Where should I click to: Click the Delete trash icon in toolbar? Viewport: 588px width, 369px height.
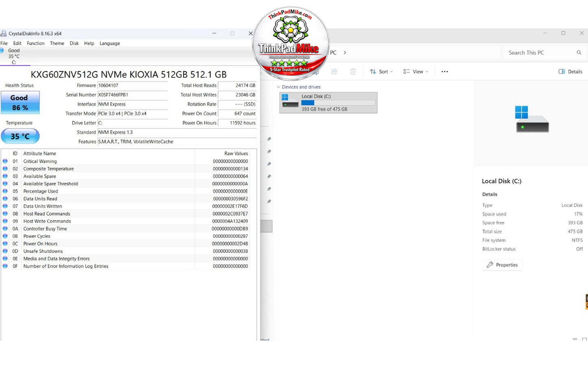click(353, 72)
